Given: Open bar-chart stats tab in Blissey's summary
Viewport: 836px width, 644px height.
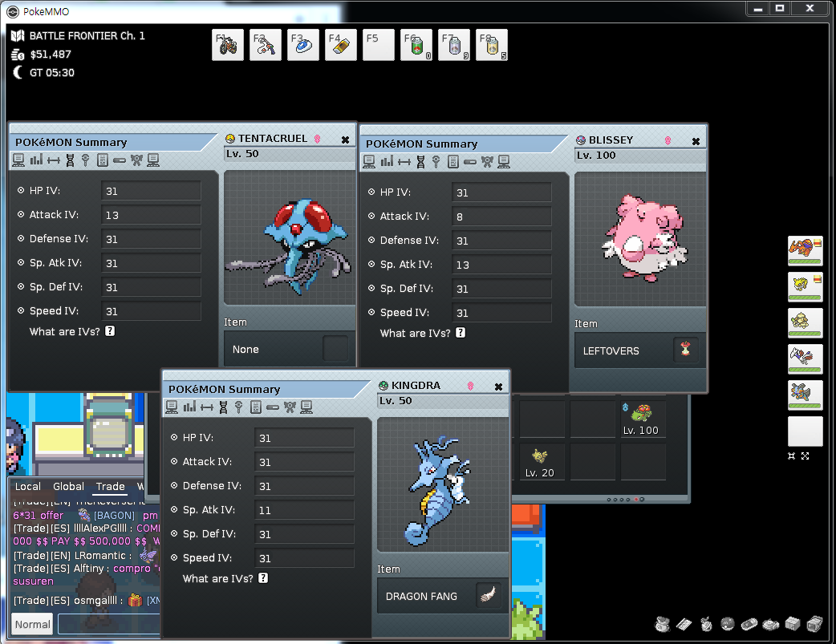Looking at the screenshot, I should pos(386,162).
